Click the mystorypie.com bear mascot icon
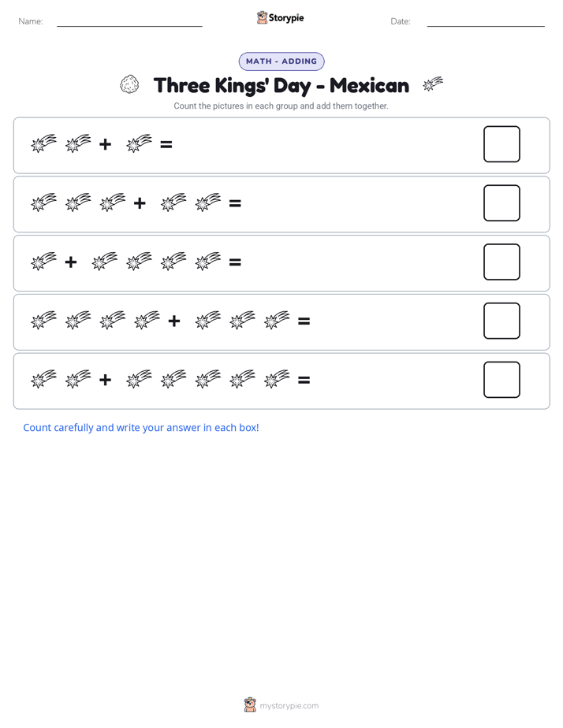The height and width of the screenshot is (728, 563). tap(250, 705)
